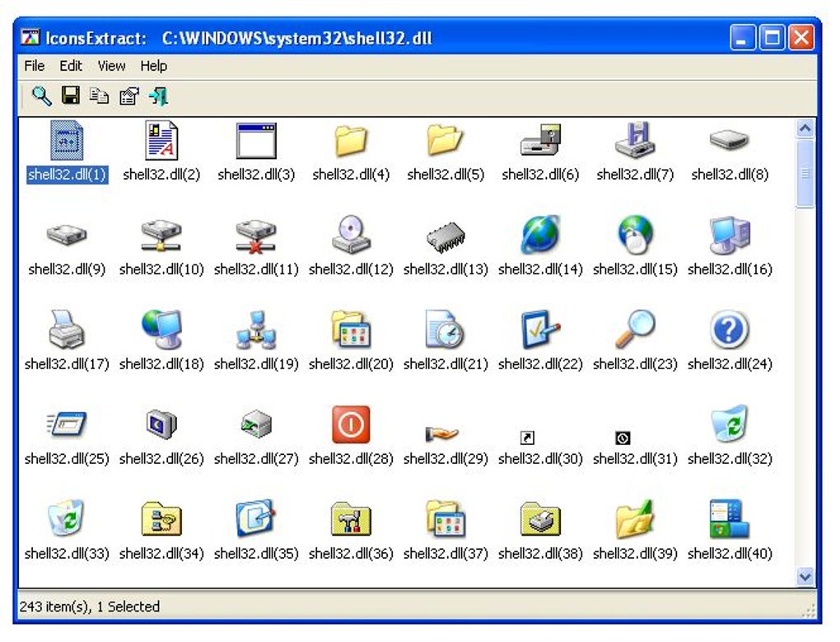The width and height of the screenshot is (840, 642).
Task: Click the scrollbar down arrow
Action: click(x=805, y=577)
